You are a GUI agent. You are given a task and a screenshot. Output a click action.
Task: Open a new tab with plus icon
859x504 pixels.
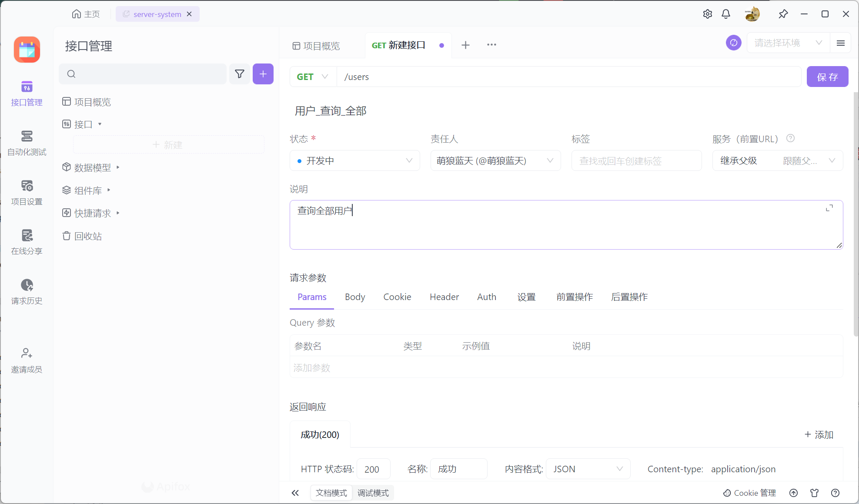click(x=465, y=45)
